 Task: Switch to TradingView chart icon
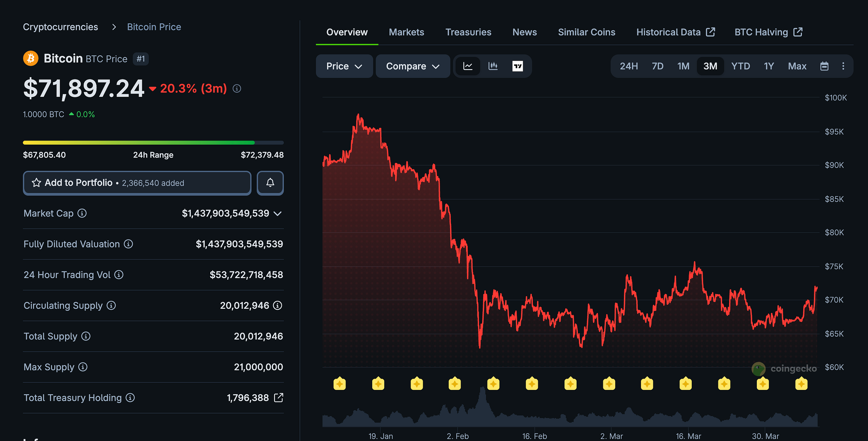tap(517, 66)
